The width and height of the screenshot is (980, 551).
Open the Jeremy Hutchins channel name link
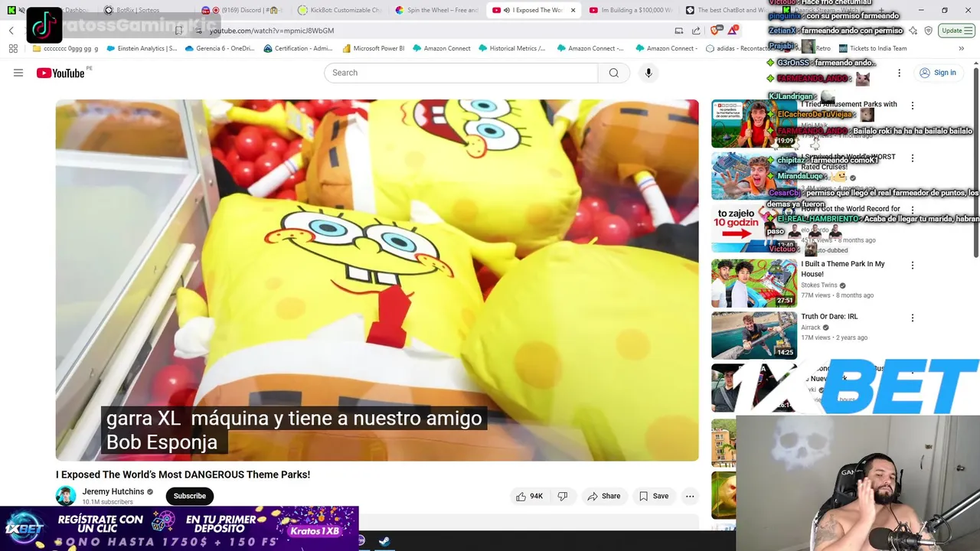tap(113, 491)
